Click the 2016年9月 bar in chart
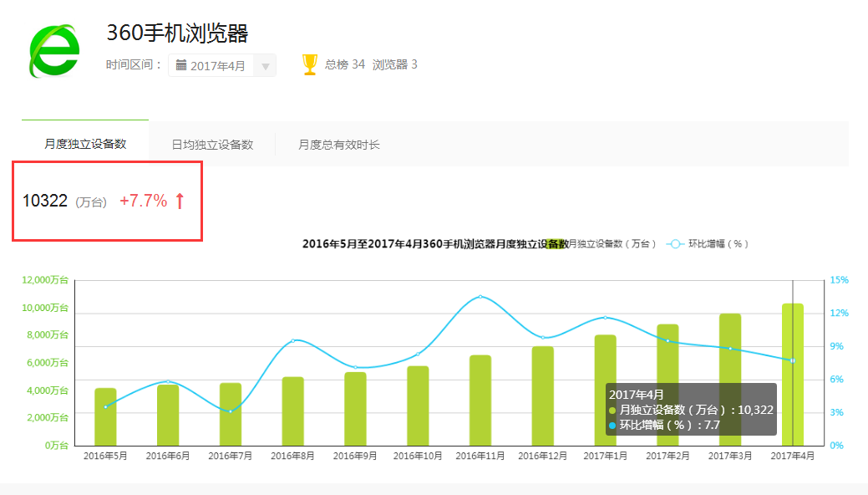Image resolution: width=868 pixels, height=495 pixels. coord(355,409)
